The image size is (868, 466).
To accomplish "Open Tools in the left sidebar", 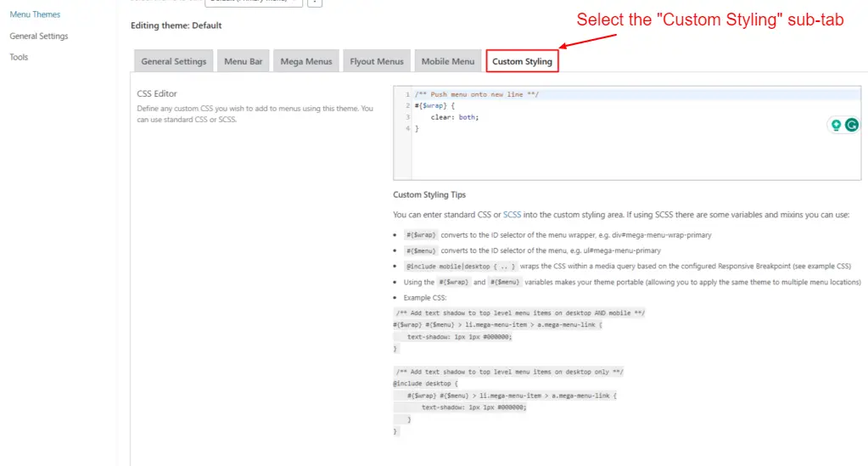I will 19,57.
